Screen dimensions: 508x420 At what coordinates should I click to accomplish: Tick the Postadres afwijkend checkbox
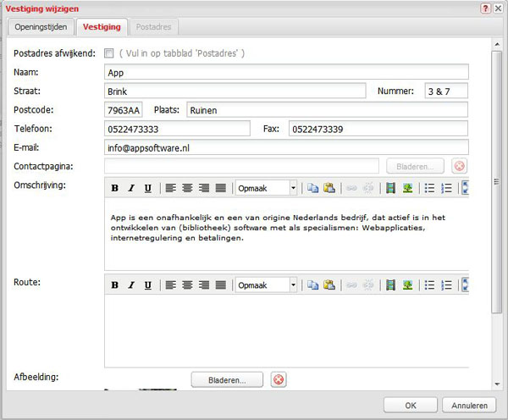109,53
